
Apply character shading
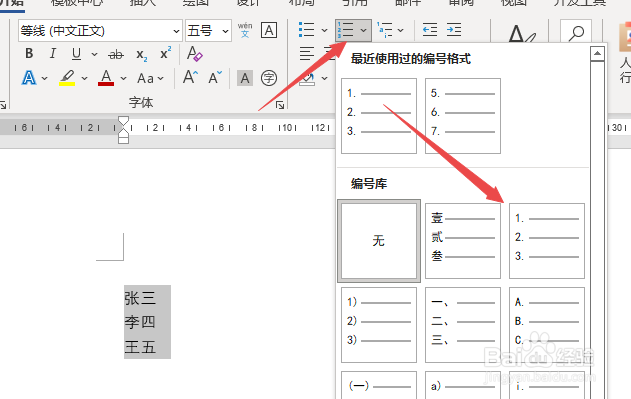(245, 78)
